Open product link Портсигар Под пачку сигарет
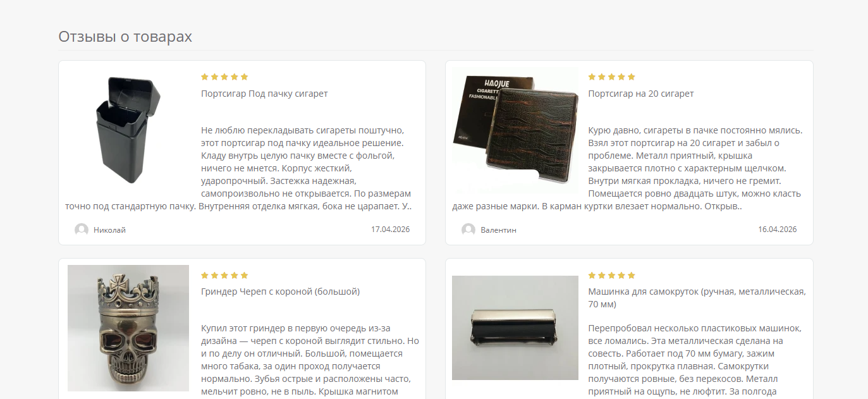This screenshot has width=868, height=399. (264, 94)
